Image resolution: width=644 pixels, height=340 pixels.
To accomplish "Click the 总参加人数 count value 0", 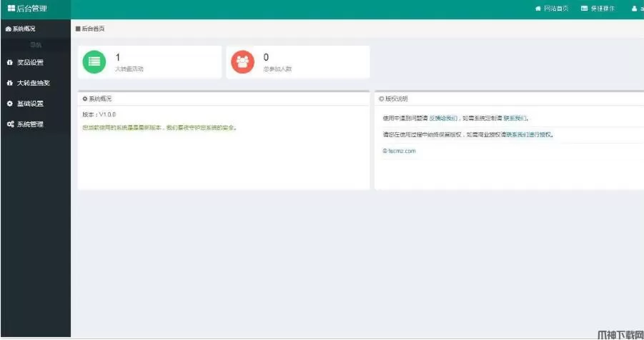I will tap(266, 57).
